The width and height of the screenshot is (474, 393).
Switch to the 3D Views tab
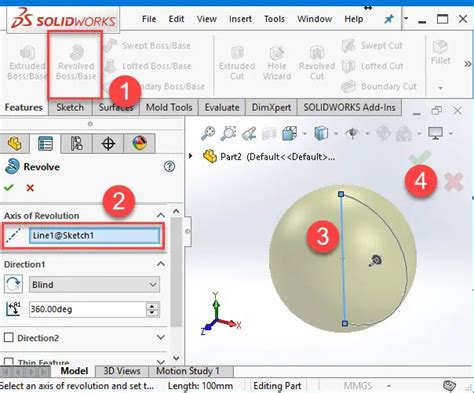[x=122, y=371]
